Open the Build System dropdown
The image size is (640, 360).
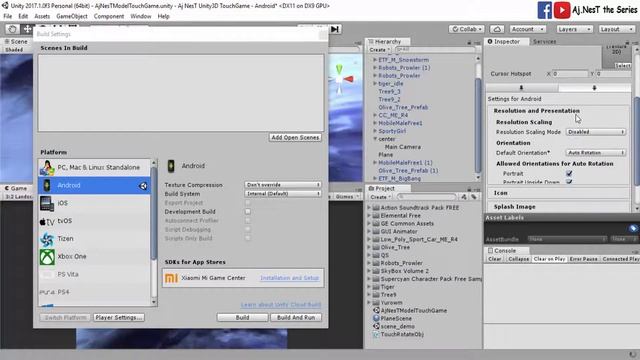[x=283, y=194]
